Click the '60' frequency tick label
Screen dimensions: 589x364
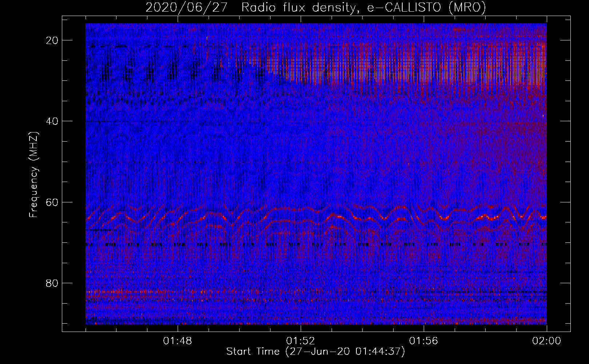tap(52, 202)
